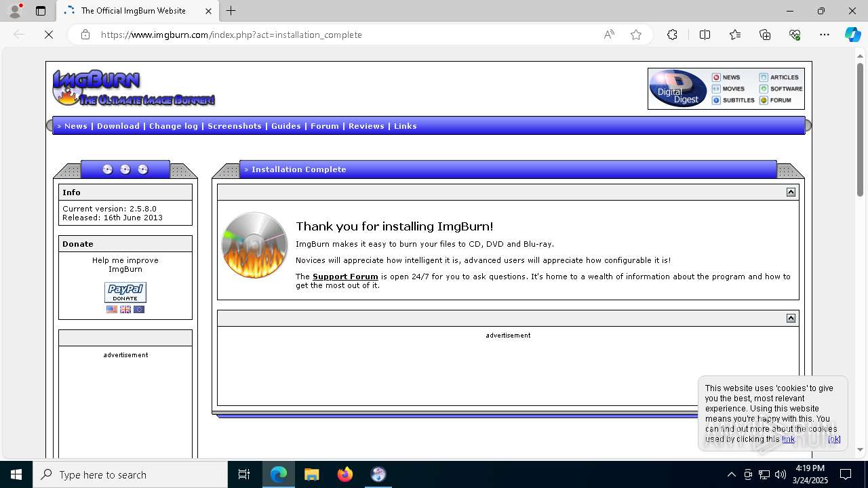The height and width of the screenshot is (488, 868).
Task: Open the tab actions menu
Action: pyautogui.click(x=41, y=11)
